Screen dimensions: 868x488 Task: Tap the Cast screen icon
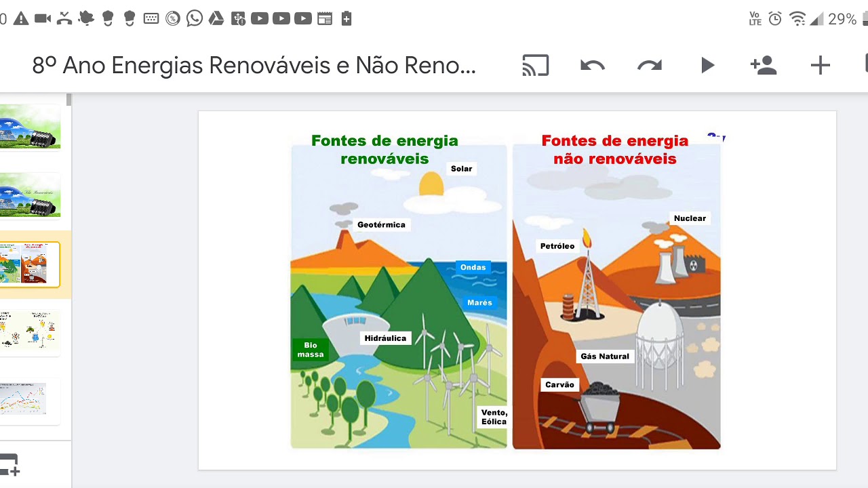(536, 65)
